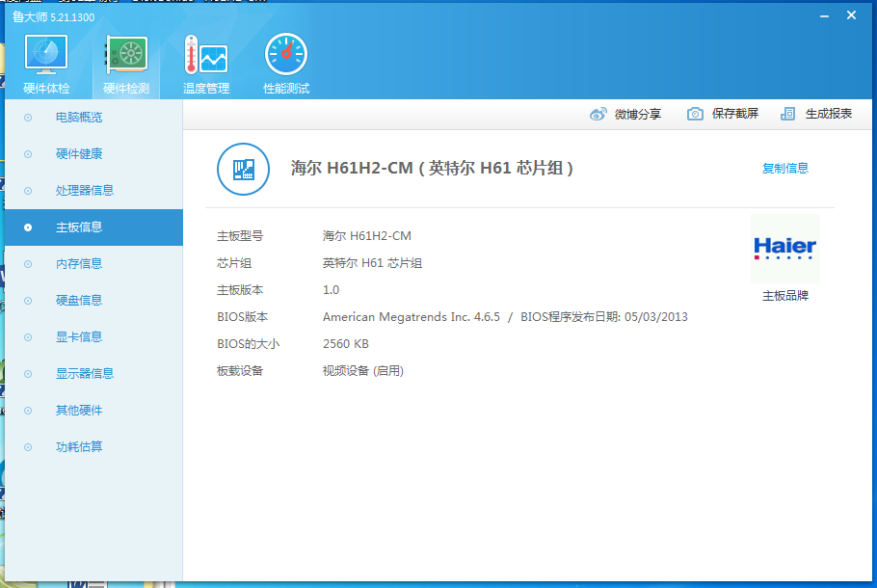Select 处理器信息 in the sidebar
This screenshot has width=877, height=588.
coord(85,191)
